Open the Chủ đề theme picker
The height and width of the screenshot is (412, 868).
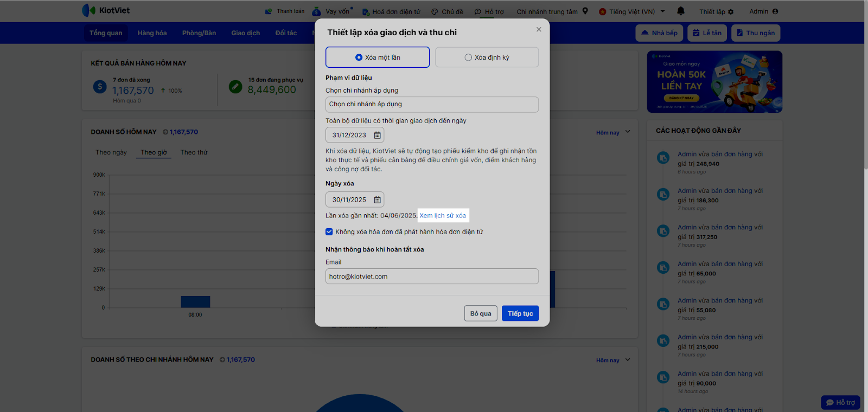[x=448, y=11]
